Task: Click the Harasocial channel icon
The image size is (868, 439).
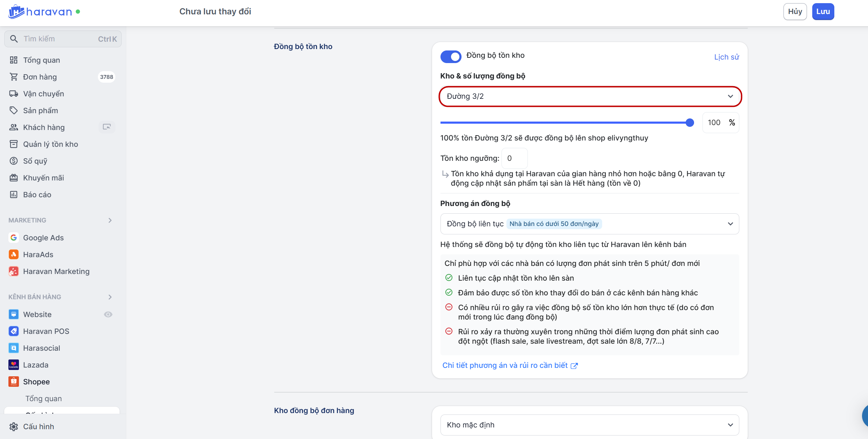Action: pos(14,348)
